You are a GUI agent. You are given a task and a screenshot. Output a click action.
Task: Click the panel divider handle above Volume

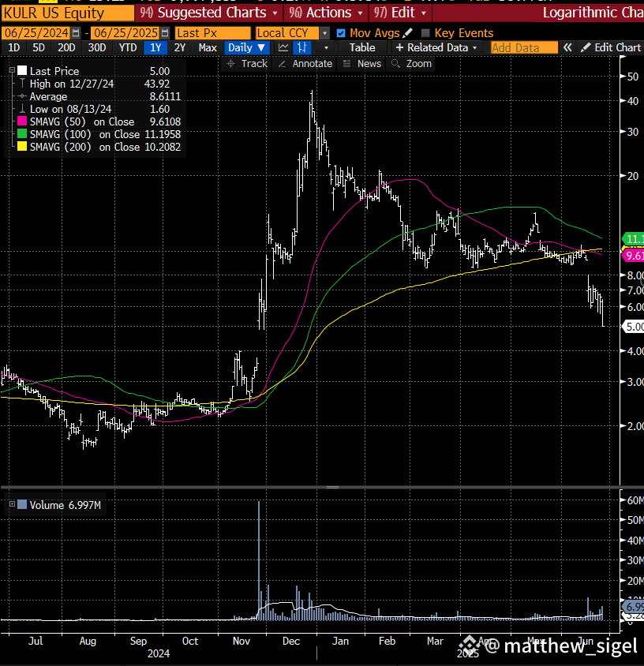click(x=332, y=487)
